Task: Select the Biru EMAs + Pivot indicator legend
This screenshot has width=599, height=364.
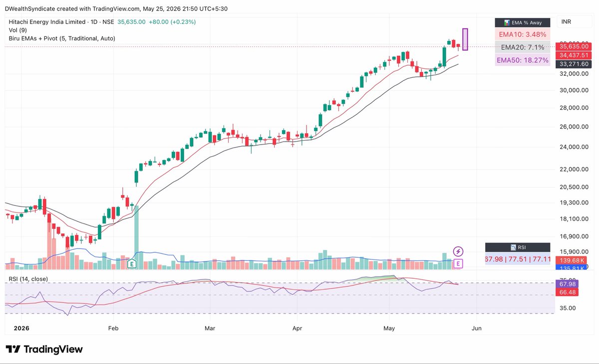Action: pos(62,38)
